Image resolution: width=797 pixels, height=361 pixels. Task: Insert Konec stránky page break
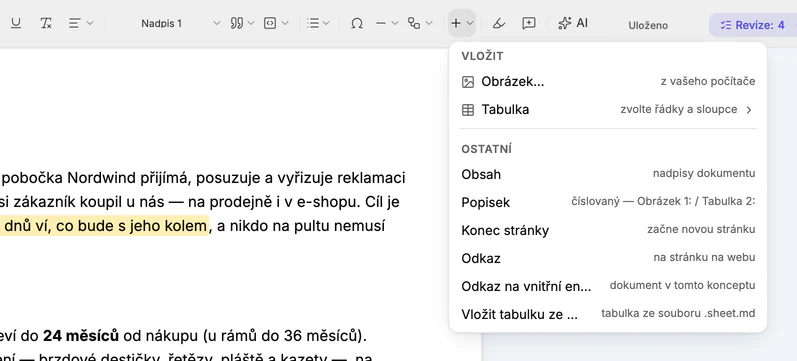point(608,230)
